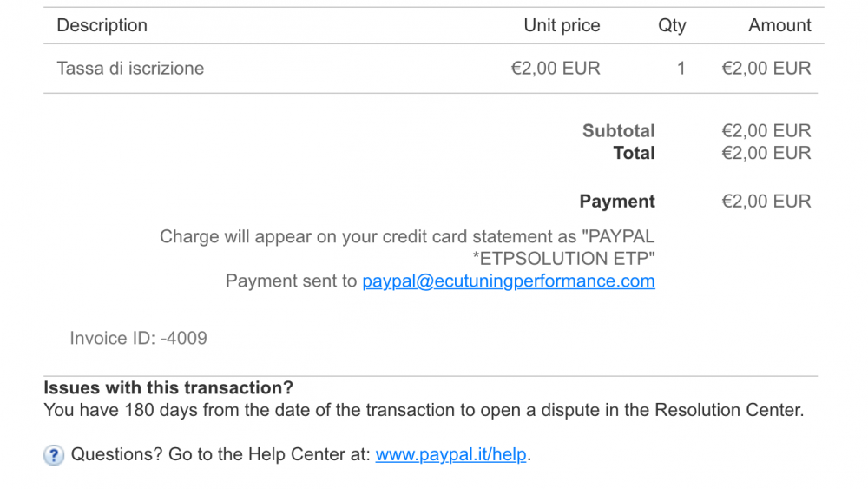The height and width of the screenshot is (489, 868).
Task: Click the blue question mark help icon
Action: [54, 455]
